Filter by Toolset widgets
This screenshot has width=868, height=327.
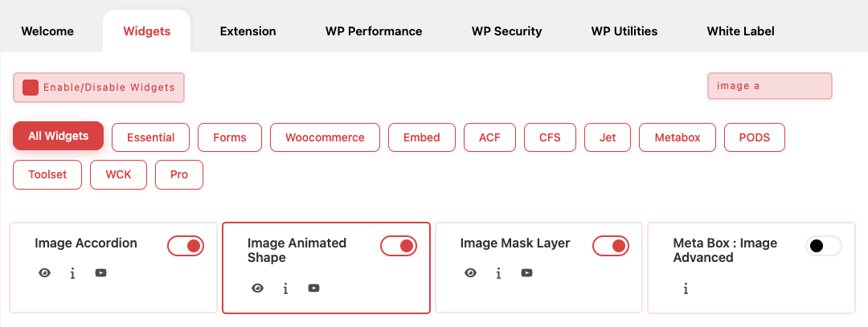pos(47,175)
